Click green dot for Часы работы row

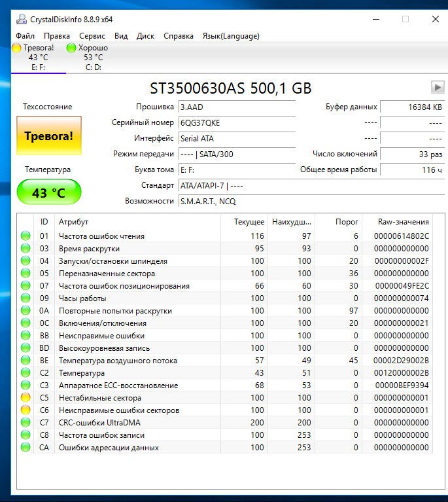(26, 298)
